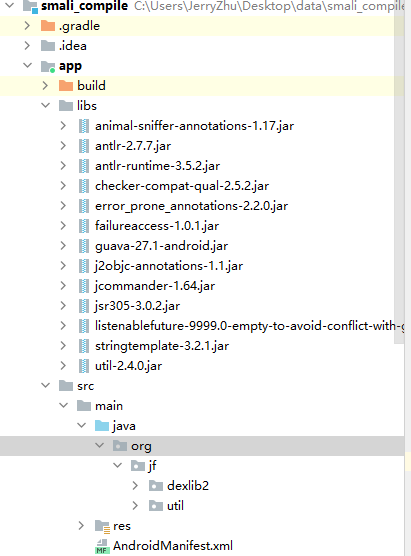Select the .gradle folder name
The image size is (411, 556).
pos(79,26)
